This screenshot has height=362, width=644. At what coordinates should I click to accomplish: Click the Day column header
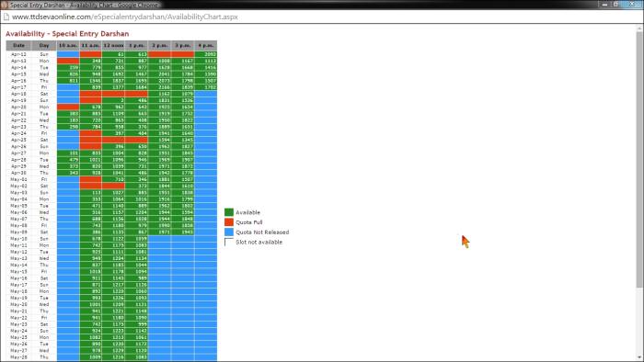click(x=44, y=46)
